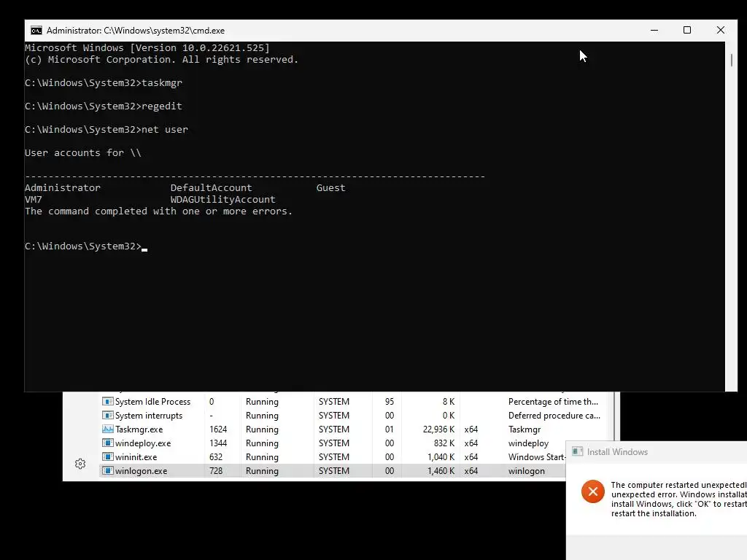
Task: Click the active command prompt cursor line
Action: coord(86,246)
